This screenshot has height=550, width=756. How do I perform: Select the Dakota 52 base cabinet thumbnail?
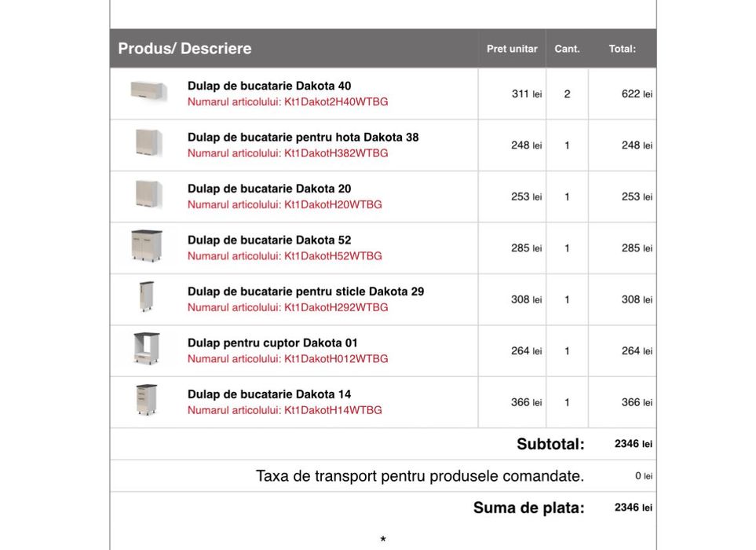tap(147, 247)
